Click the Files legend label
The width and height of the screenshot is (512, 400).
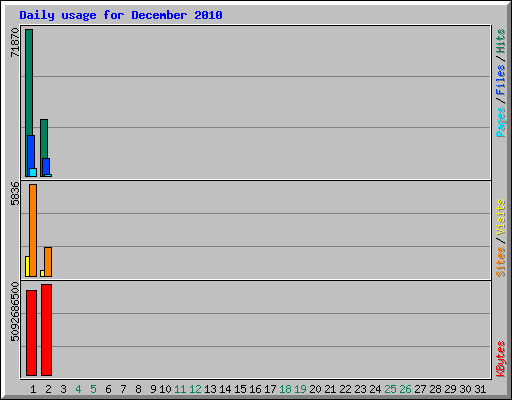(x=500, y=80)
